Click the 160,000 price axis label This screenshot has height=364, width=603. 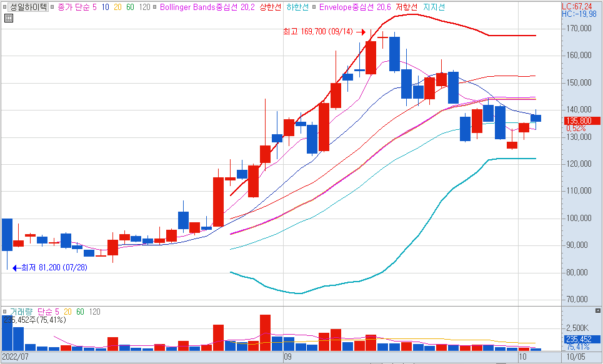579,56
